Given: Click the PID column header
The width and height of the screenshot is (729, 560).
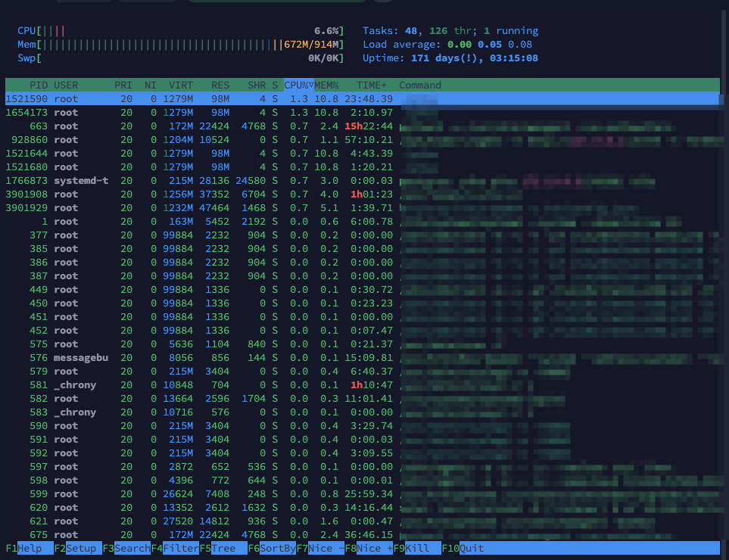Looking at the screenshot, I should click(38, 85).
